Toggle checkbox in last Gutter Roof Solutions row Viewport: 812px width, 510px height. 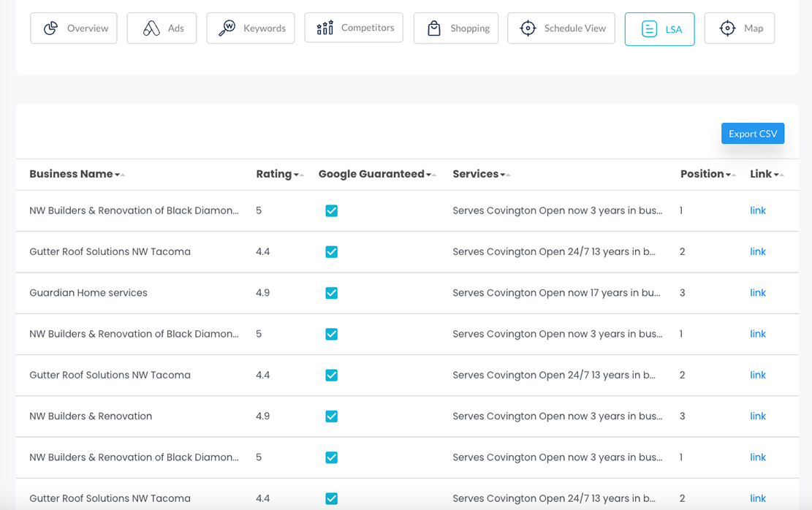[331, 498]
